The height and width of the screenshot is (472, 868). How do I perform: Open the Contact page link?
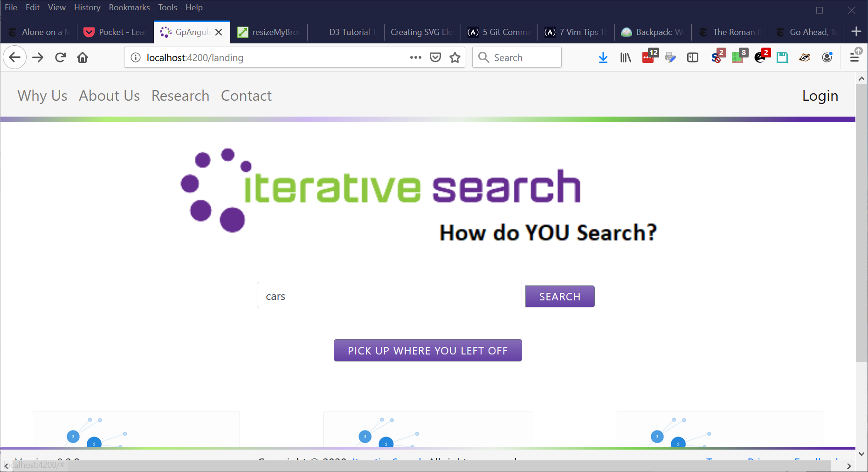pyautogui.click(x=246, y=96)
